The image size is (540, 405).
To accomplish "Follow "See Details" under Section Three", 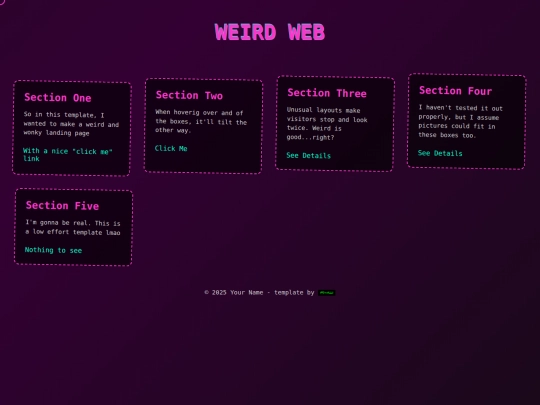I will pyautogui.click(x=308, y=155).
